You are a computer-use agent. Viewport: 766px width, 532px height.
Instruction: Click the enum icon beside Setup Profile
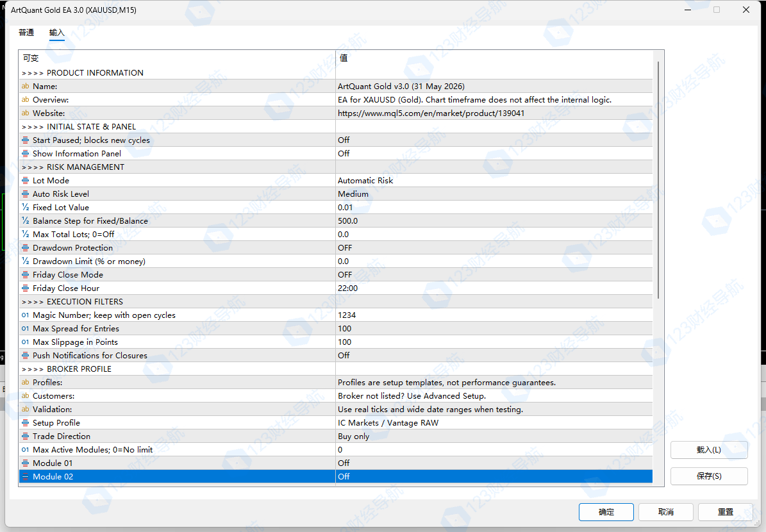(x=26, y=422)
